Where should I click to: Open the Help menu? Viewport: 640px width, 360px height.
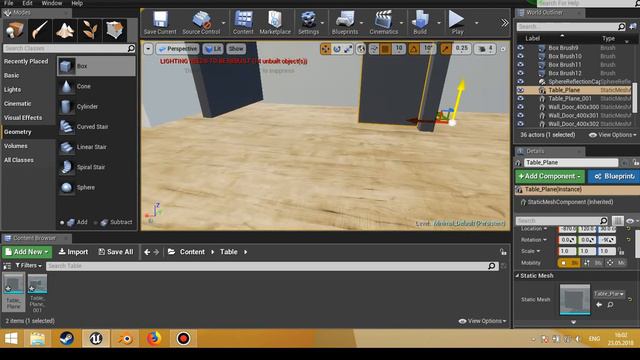coord(77,3)
